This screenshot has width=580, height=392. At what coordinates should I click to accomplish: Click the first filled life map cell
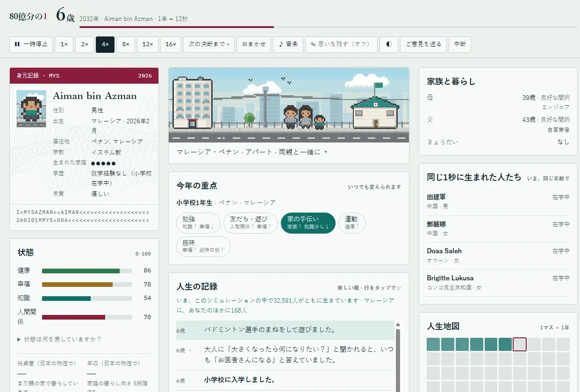(433, 344)
